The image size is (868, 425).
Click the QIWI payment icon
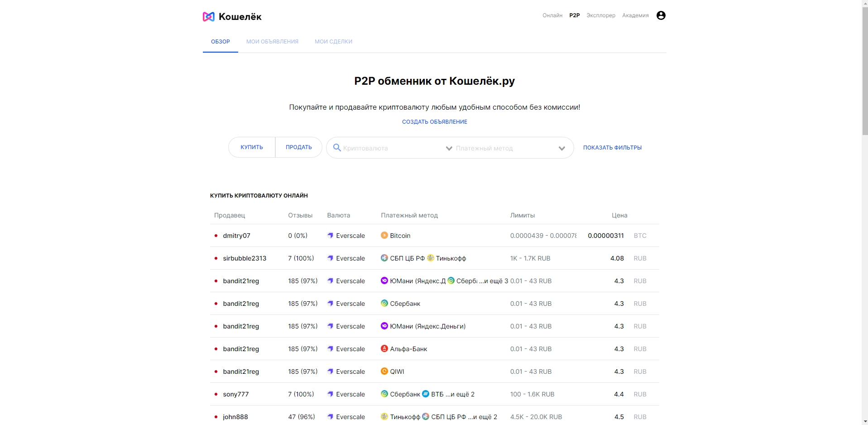pos(384,371)
